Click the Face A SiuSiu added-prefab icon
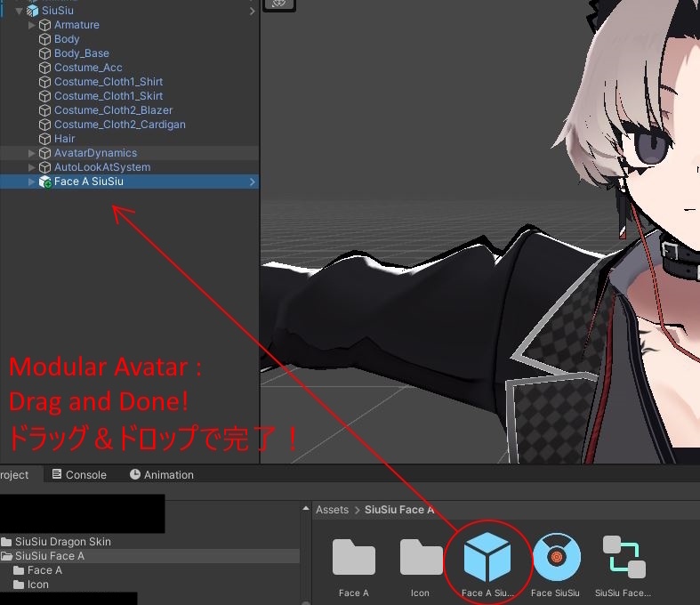The image size is (700, 605). pos(45,181)
